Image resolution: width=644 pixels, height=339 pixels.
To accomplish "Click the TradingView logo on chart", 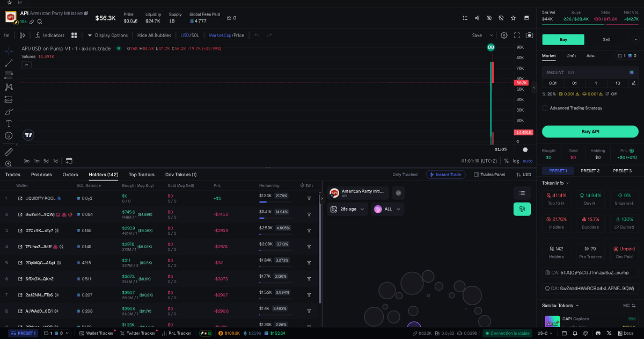I will [x=28, y=135].
